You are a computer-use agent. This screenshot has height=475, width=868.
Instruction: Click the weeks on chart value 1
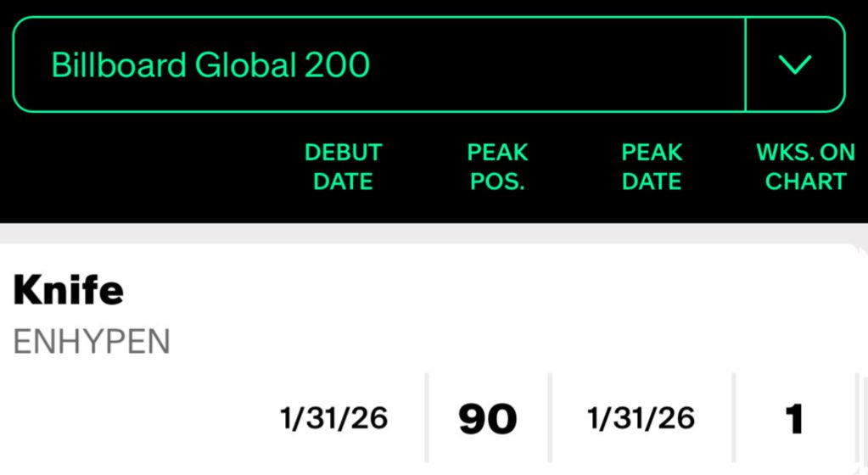click(x=794, y=419)
